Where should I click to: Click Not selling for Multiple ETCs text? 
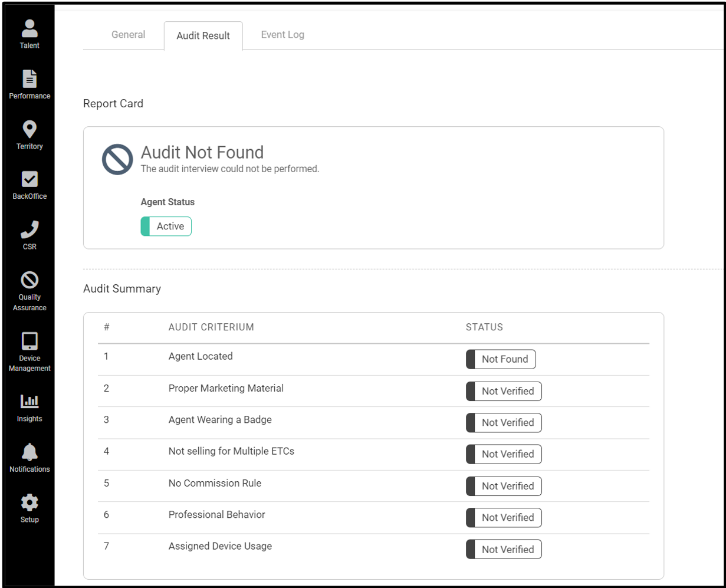pyautogui.click(x=231, y=452)
